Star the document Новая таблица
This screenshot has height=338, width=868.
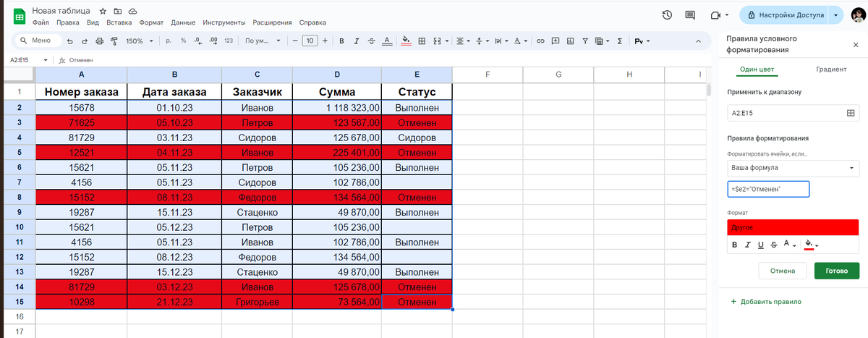coord(103,12)
